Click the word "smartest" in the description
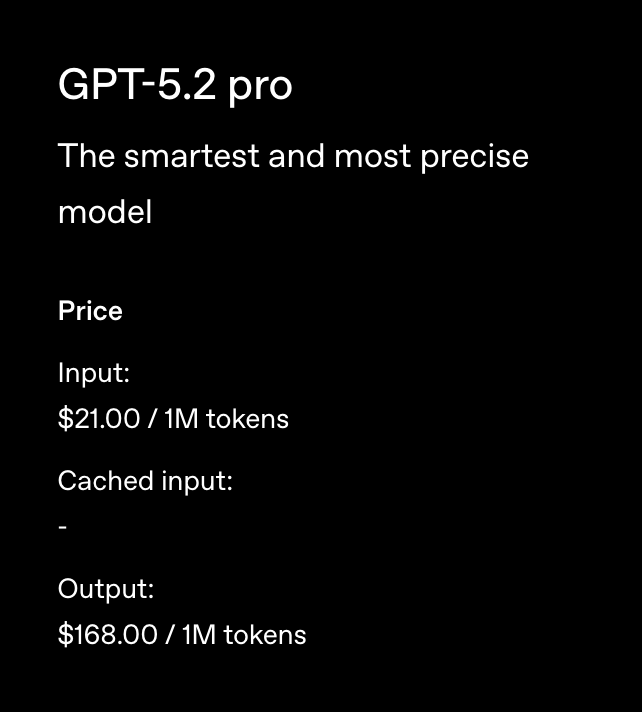Viewport: 642px width, 712px height. click(x=192, y=157)
